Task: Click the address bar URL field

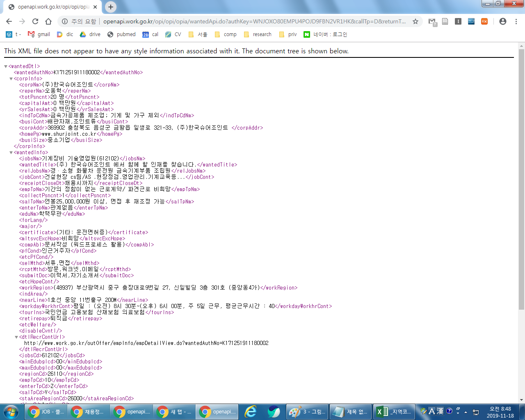Action: 254,21
